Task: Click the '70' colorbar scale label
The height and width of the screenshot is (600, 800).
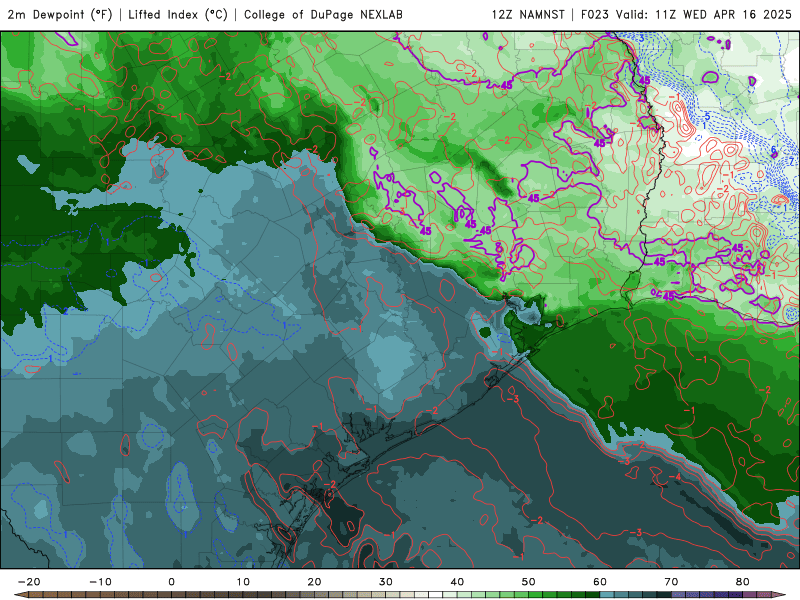Action: coord(671,582)
